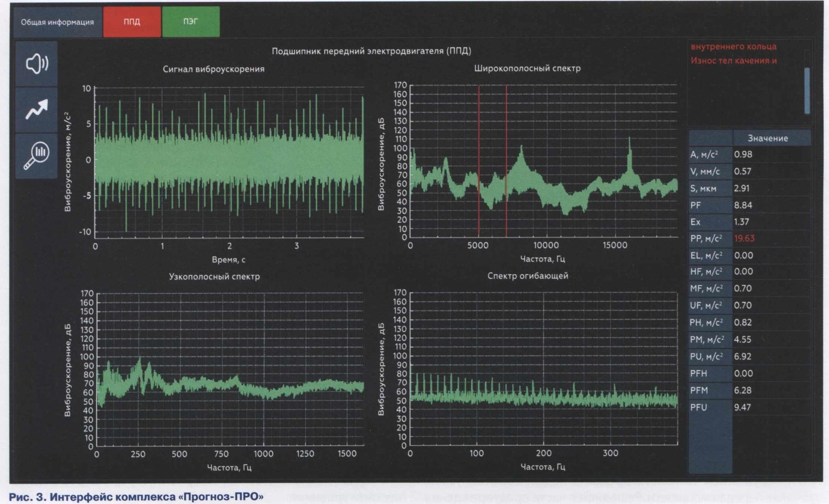Click the PFU row value 9.47
The height and width of the screenshot is (504, 829).
pyautogui.click(x=742, y=407)
